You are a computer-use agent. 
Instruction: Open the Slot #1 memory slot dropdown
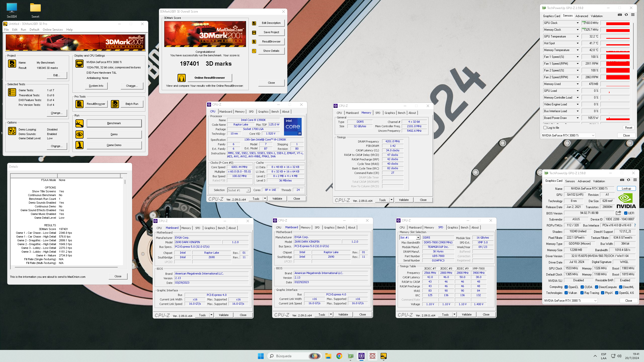coord(410,238)
